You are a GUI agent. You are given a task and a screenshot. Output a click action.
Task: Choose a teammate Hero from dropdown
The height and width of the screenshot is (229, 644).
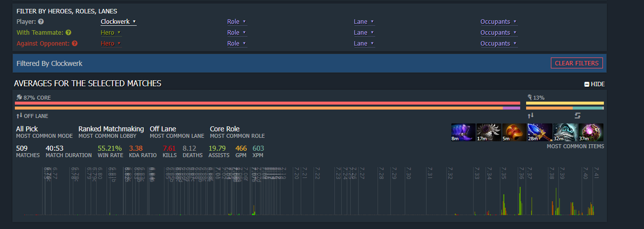click(110, 32)
